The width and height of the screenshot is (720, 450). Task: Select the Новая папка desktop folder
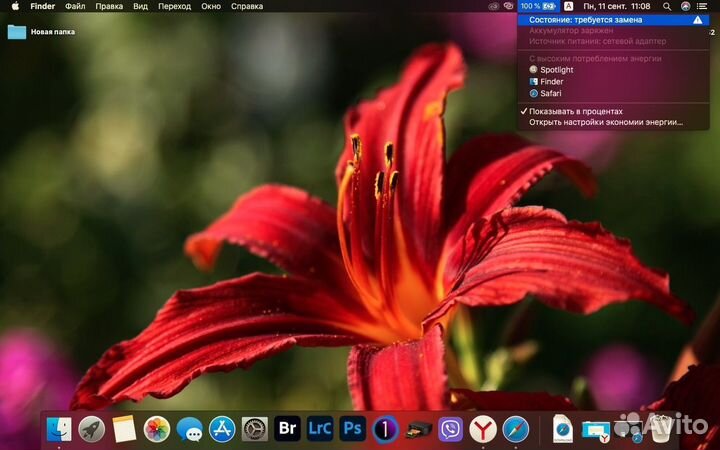(41, 32)
